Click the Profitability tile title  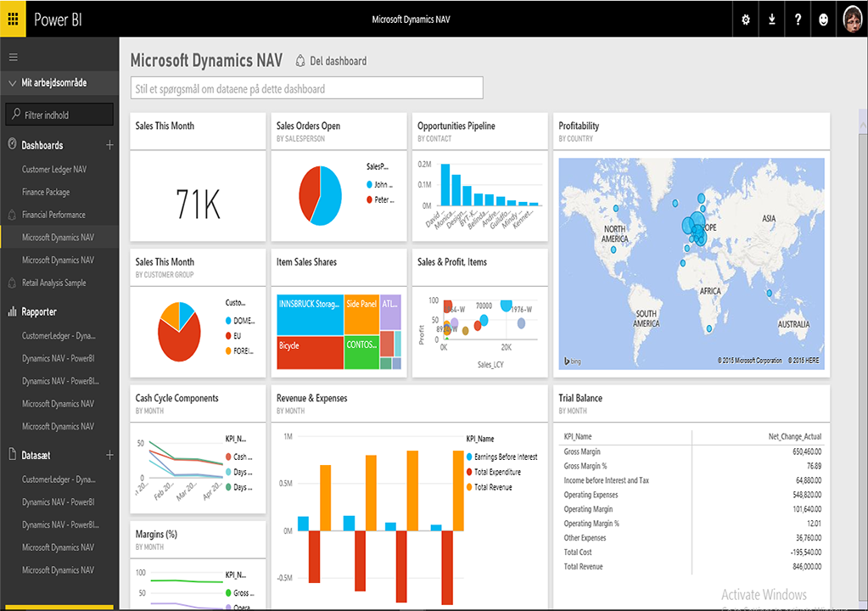tap(579, 126)
